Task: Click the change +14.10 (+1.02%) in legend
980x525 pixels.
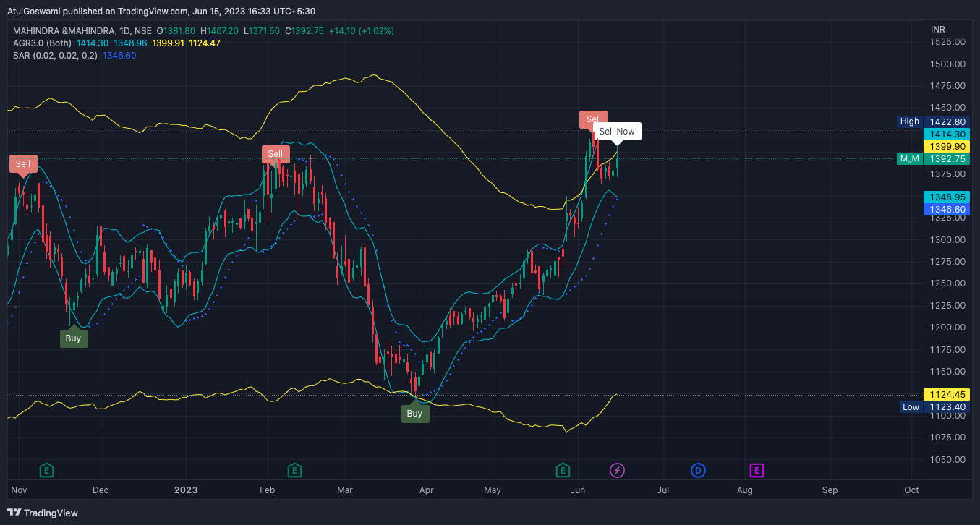Action: (x=362, y=31)
